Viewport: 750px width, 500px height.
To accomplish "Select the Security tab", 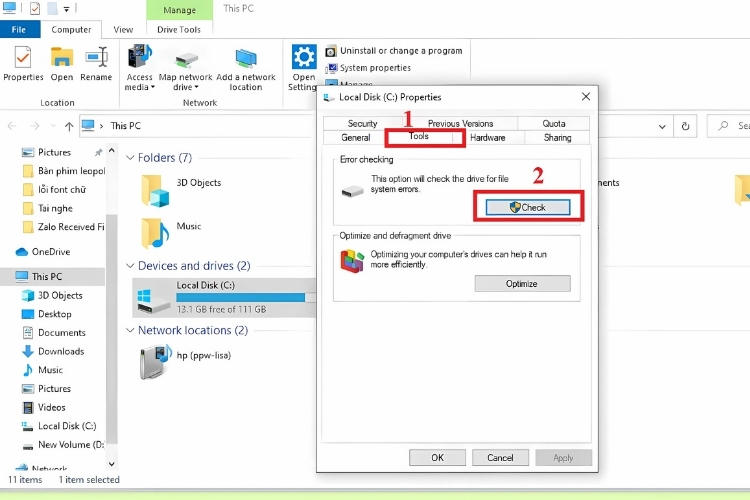I will 362,124.
